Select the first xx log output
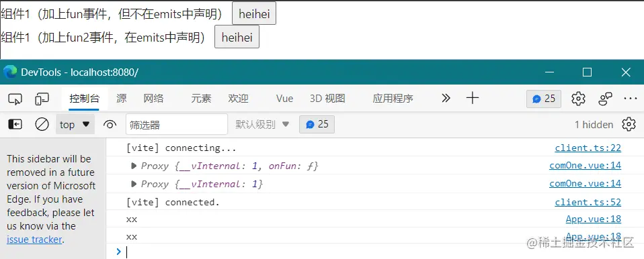644x259 pixels. point(132,219)
